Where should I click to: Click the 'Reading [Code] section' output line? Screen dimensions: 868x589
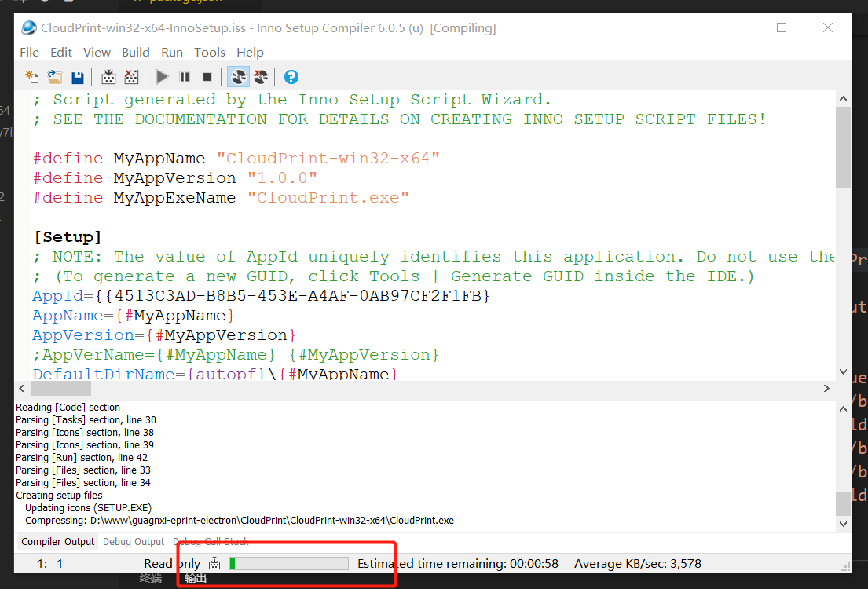[68, 408]
